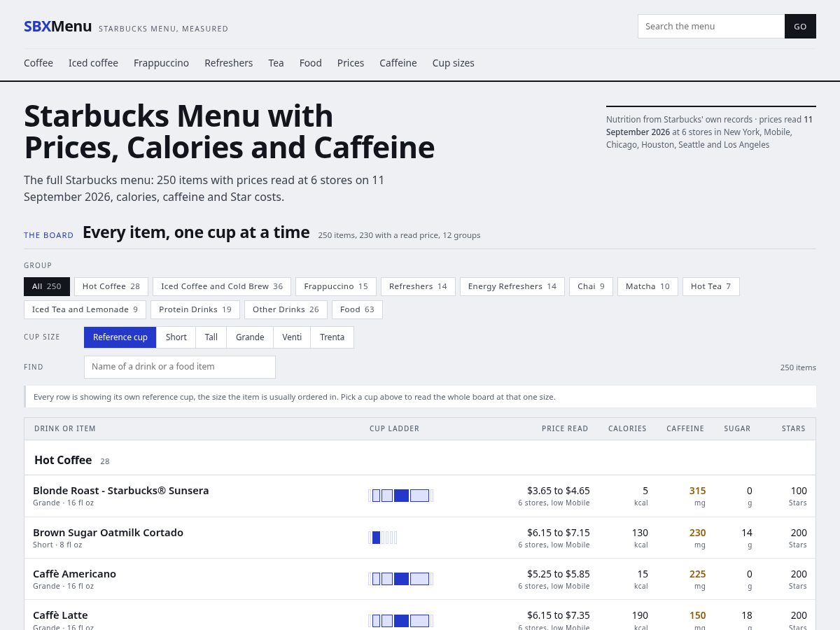Select the Reference cup size
The height and width of the screenshot is (630, 840).
(120, 337)
